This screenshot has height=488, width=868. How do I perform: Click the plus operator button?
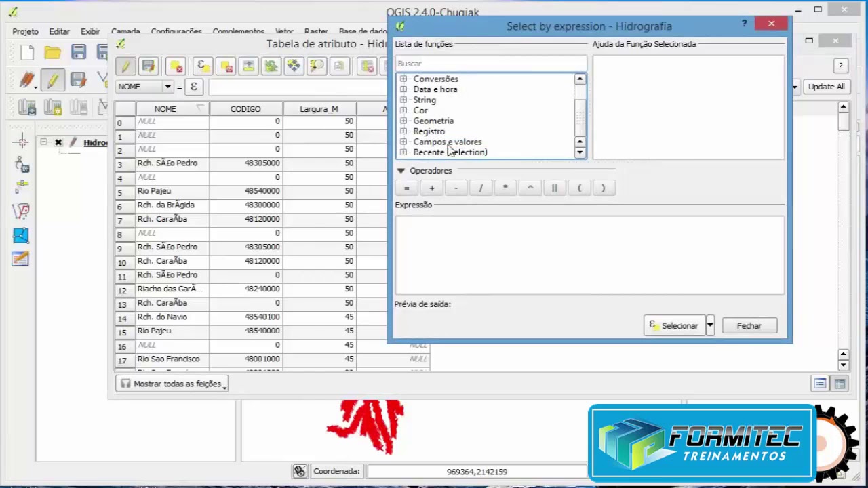[x=431, y=188]
